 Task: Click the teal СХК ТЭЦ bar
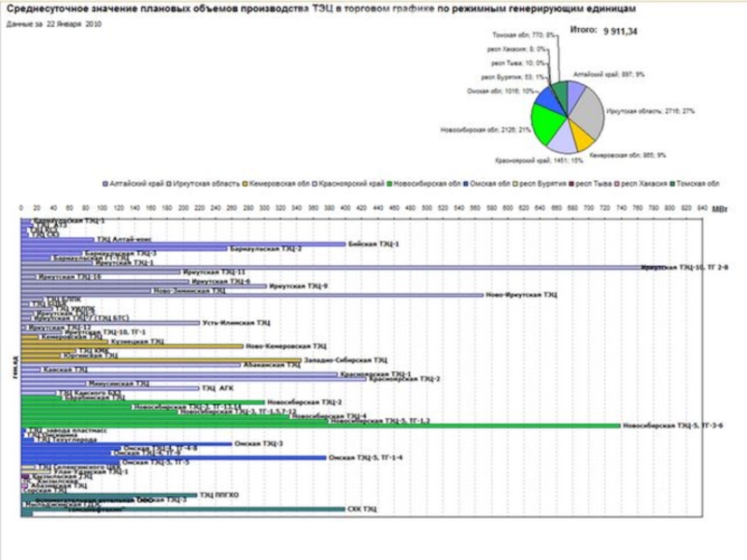(183, 510)
